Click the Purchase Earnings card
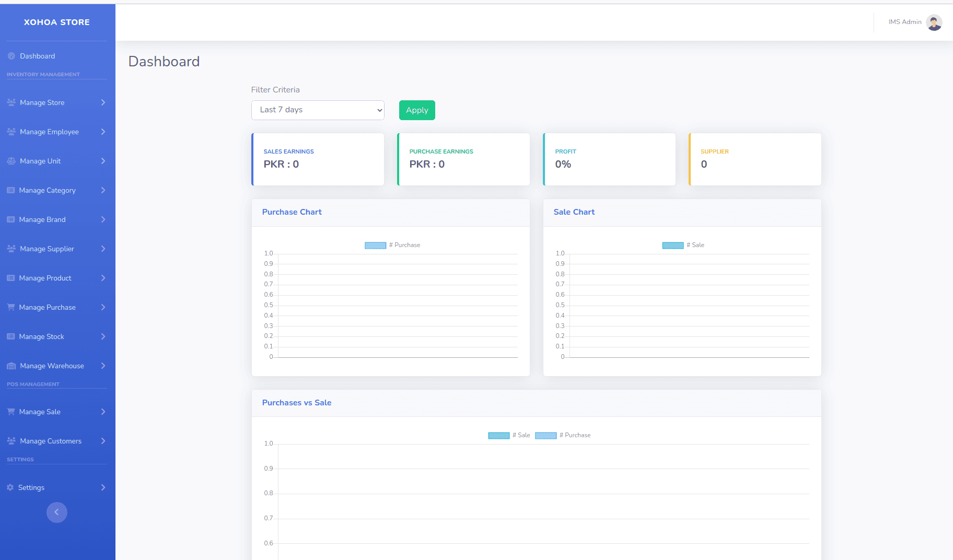Screen dimensions: 953x560 [463, 159]
